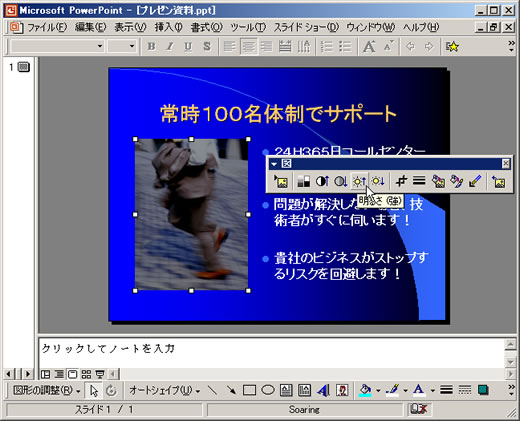Open the font name dropdown
The image size is (520, 421).
click(x=100, y=46)
